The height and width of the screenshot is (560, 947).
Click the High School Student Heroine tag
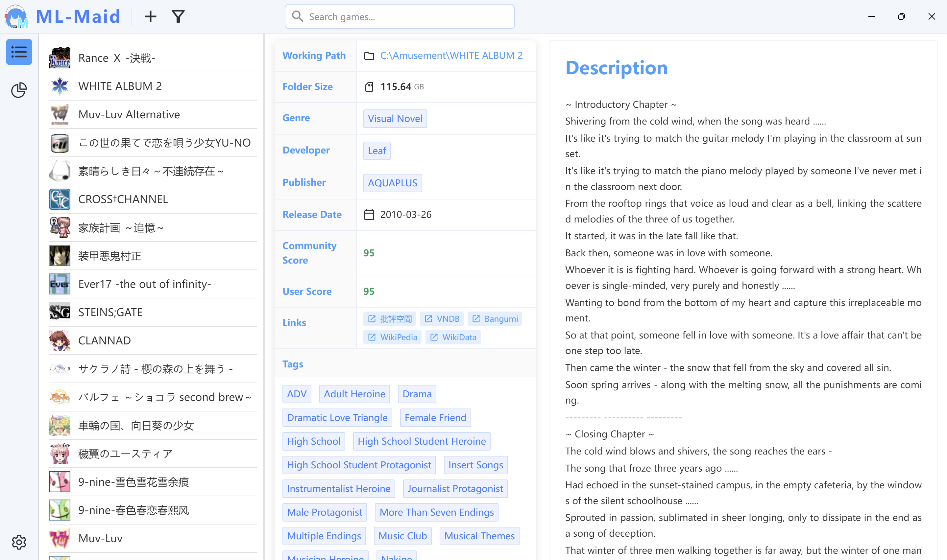(421, 441)
